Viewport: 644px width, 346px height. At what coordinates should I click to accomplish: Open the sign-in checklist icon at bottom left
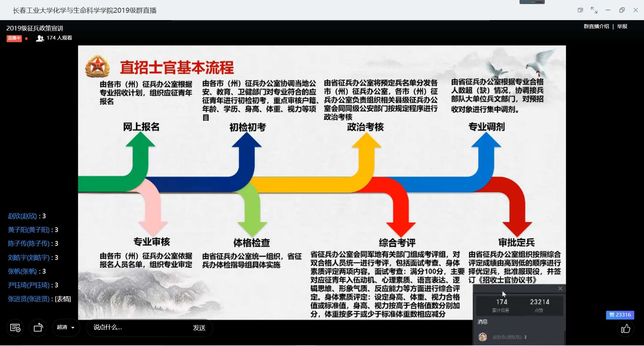point(15,328)
